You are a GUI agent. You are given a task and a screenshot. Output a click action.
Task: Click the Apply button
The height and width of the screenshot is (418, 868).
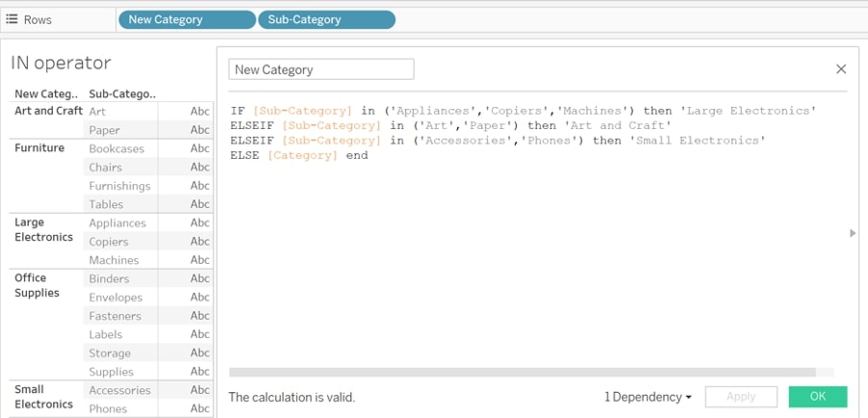[x=741, y=397]
